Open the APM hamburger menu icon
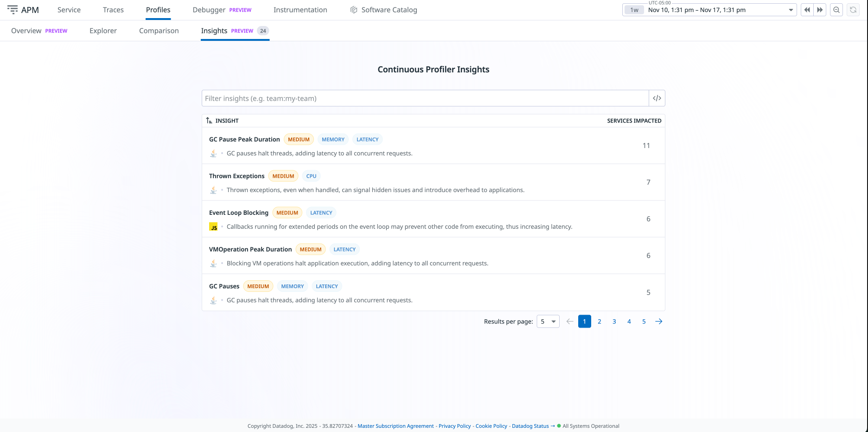Viewport: 868px width, 432px height. (13, 10)
